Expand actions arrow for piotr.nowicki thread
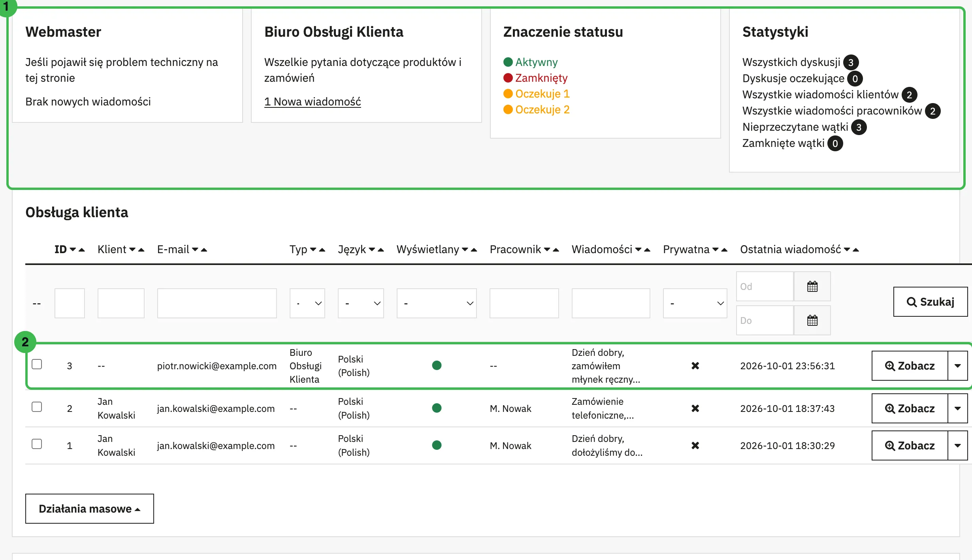The image size is (972, 560). [958, 366]
